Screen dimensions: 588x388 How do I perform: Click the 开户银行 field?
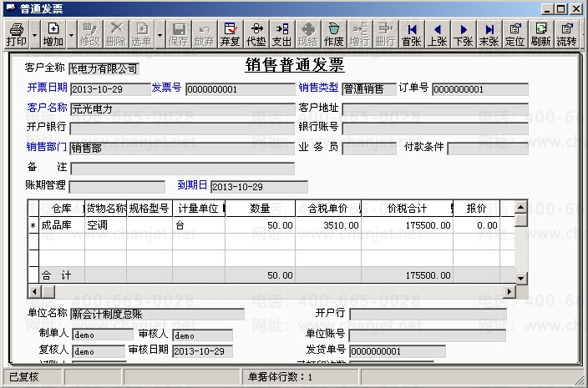[x=182, y=128]
